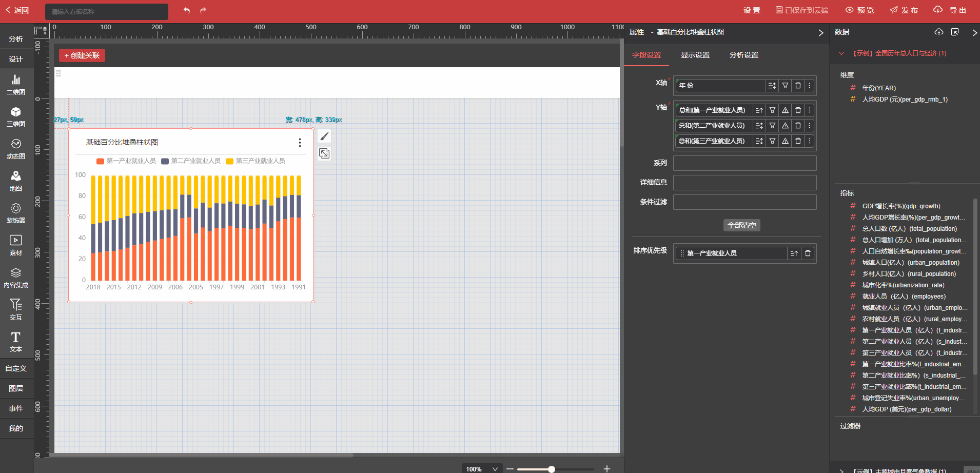Viewport: 980px width, 473px height.
Task: Click the 文本 text tool
Action: pyautogui.click(x=16, y=342)
